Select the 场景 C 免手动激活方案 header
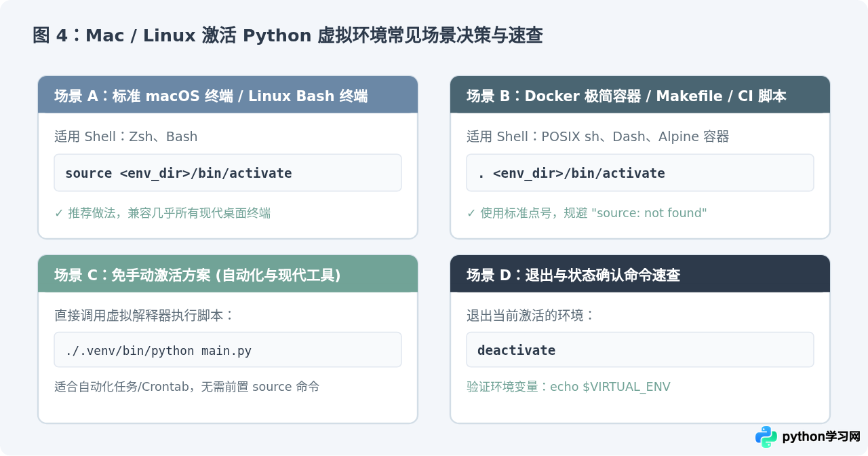The width and height of the screenshot is (868, 456). [228, 273]
